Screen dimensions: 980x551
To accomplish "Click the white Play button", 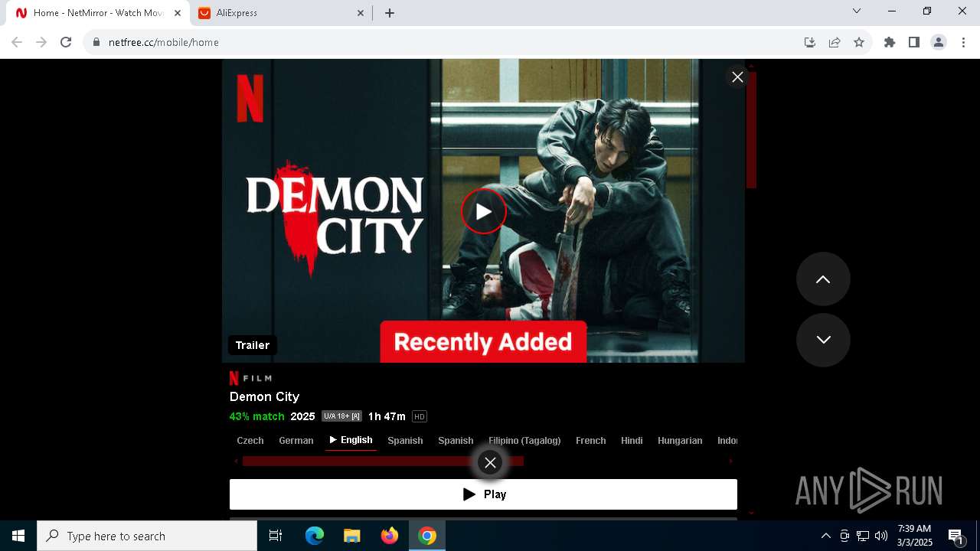I will [483, 494].
